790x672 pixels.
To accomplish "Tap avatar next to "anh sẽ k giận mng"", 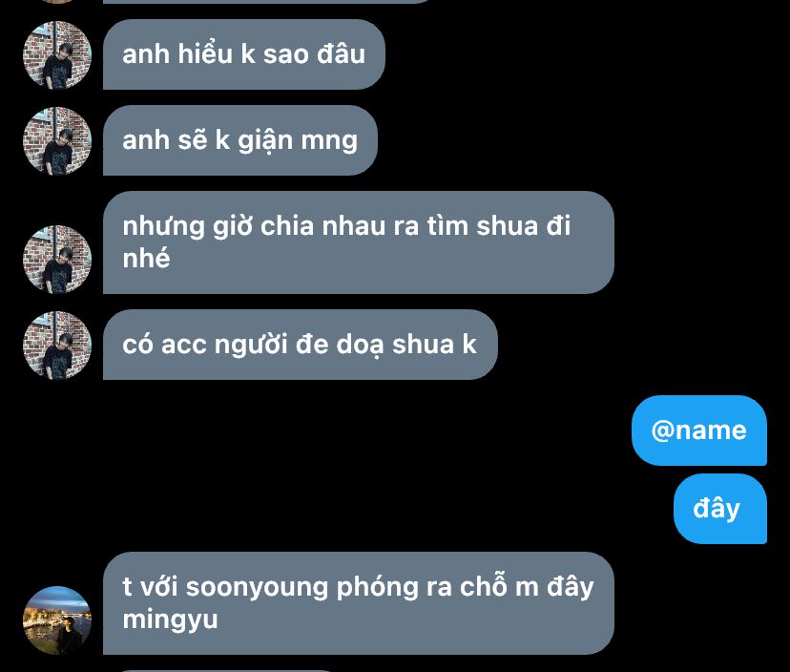I will pos(57,140).
